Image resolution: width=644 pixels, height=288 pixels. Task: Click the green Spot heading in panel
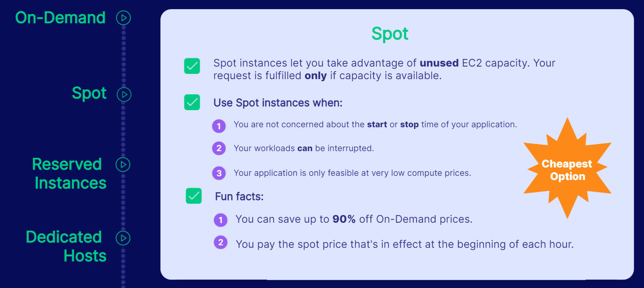pyautogui.click(x=389, y=34)
